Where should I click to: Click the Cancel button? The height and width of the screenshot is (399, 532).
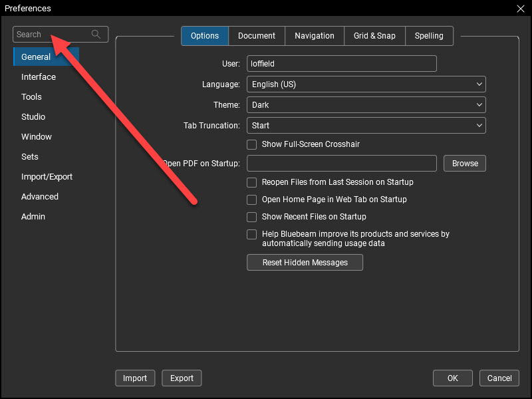pyautogui.click(x=499, y=378)
